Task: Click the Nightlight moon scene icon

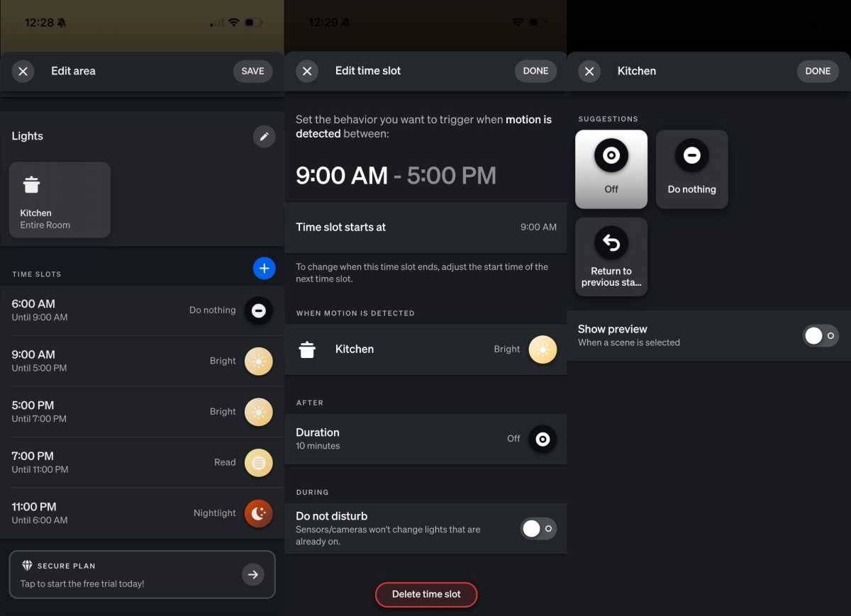Action: pos(258,513)
